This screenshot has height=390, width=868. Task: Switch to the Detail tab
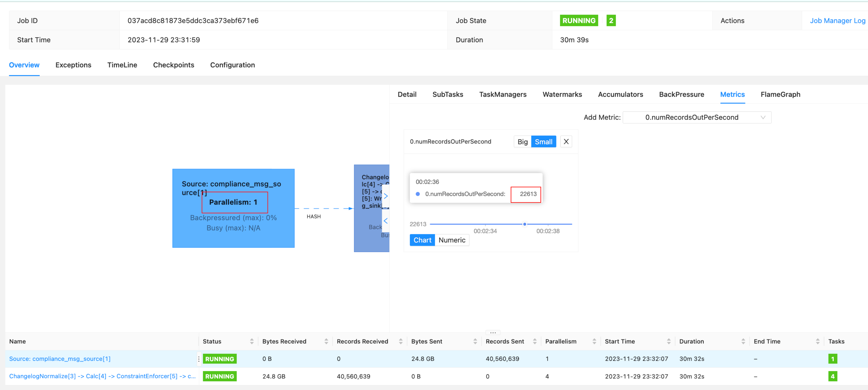click(x=407, y=94)
